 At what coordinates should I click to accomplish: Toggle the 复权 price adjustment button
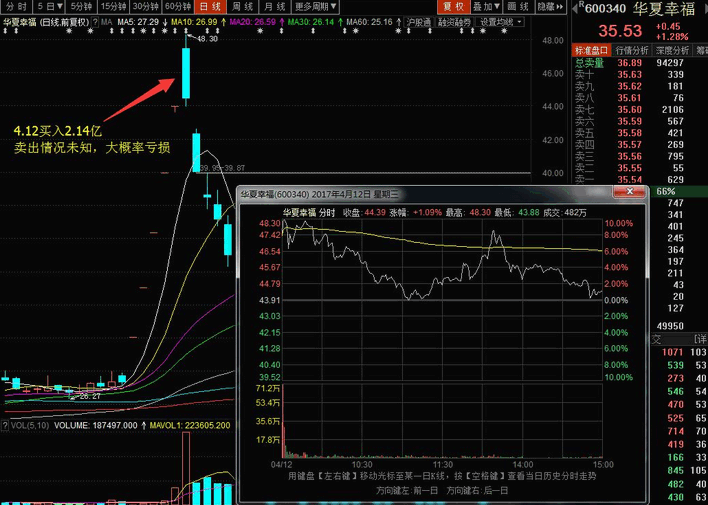453,6
